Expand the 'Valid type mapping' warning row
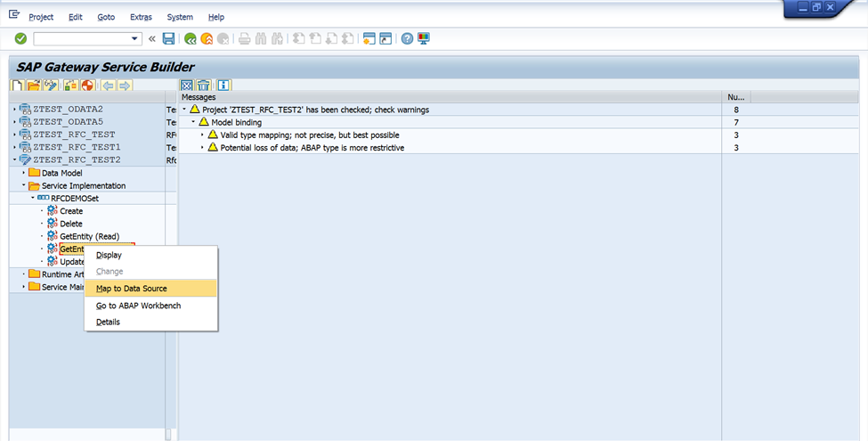The image size is (868, 441). (x=202, y=135)
